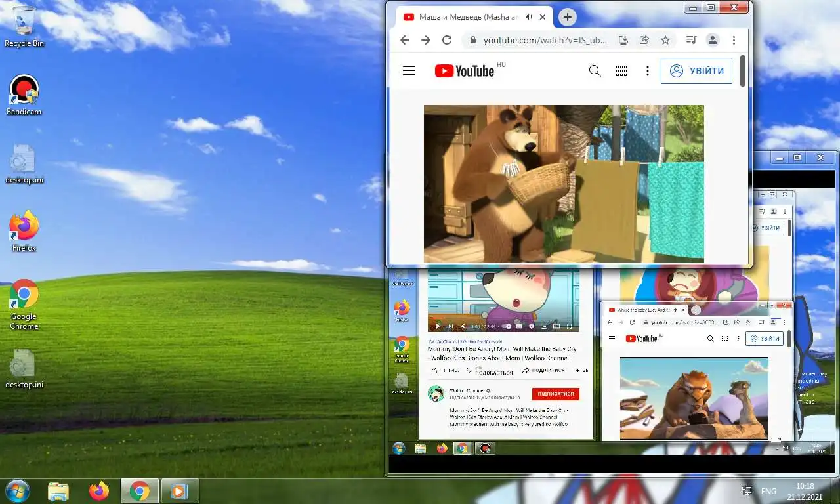Viewport: 840px width, 504px height.
Task: Open the 10:18 clock in system tray
Action: [805, 491]
